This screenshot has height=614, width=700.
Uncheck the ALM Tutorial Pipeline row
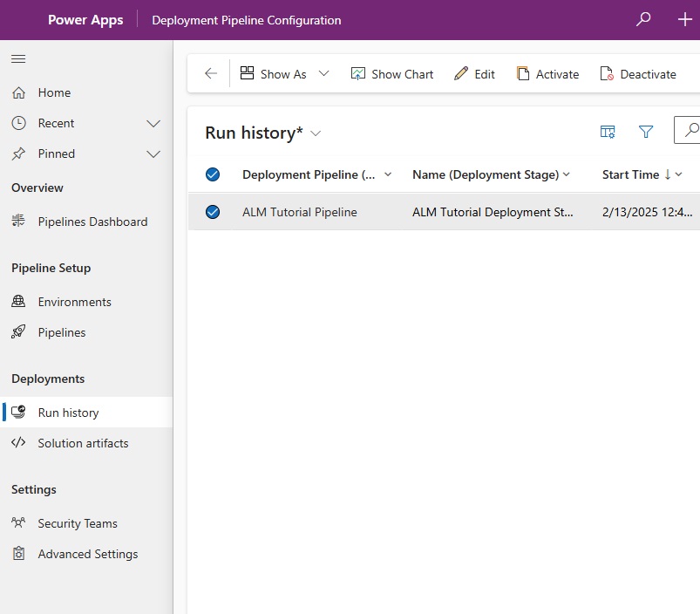coord(213,212)
